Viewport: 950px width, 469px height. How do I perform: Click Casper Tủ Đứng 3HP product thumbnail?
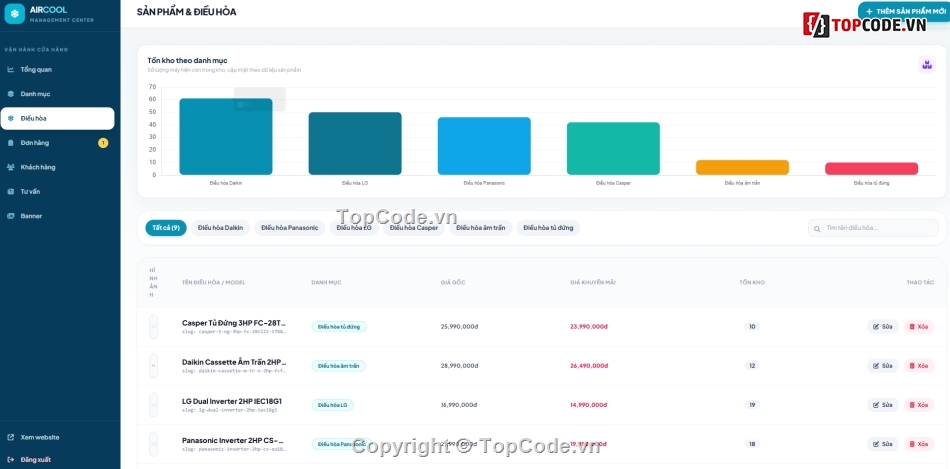(x=153, y=327)
